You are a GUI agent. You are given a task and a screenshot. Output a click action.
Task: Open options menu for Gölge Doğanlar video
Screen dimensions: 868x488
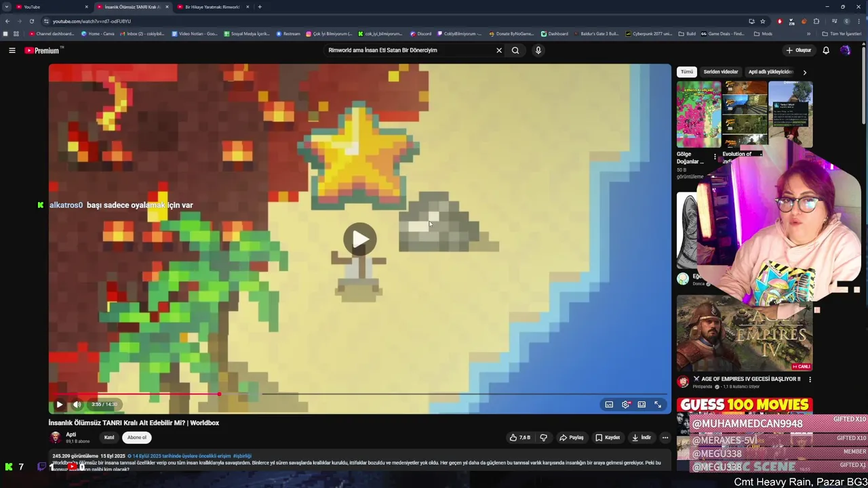[715, 157]
